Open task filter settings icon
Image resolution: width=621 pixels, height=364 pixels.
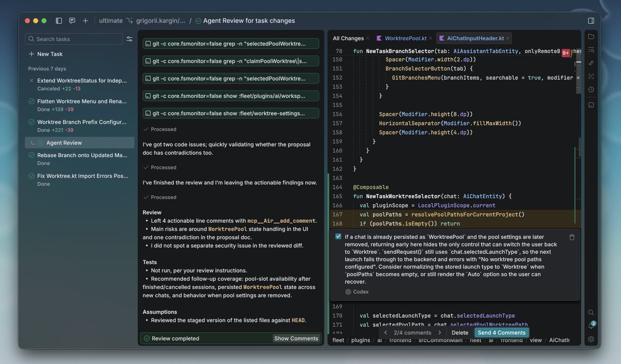[129, 39]
